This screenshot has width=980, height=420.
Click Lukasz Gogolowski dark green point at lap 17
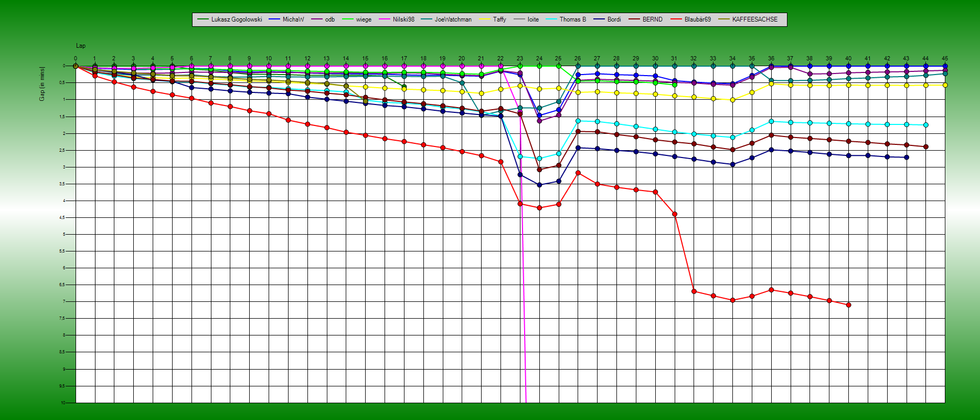[404, 87]
